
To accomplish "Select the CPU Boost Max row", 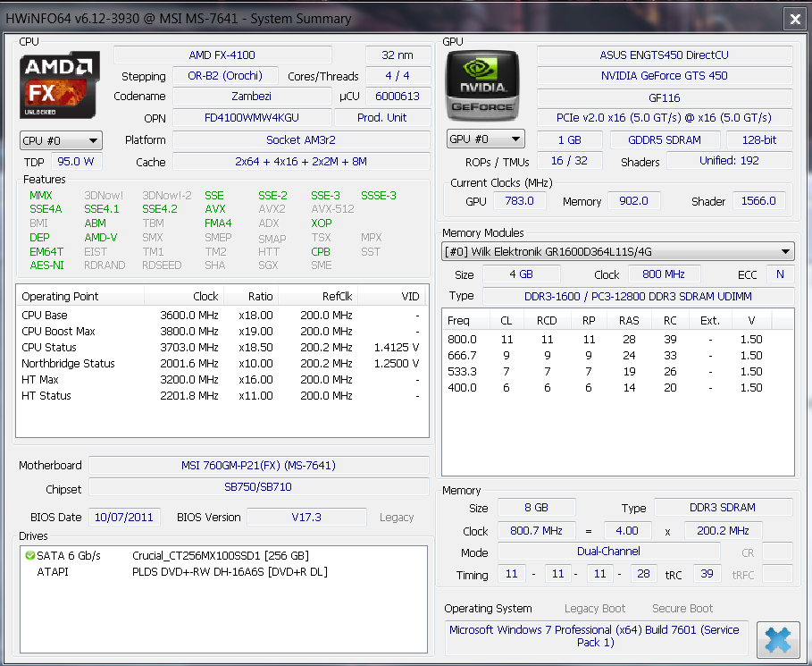I will pos(222,331).
